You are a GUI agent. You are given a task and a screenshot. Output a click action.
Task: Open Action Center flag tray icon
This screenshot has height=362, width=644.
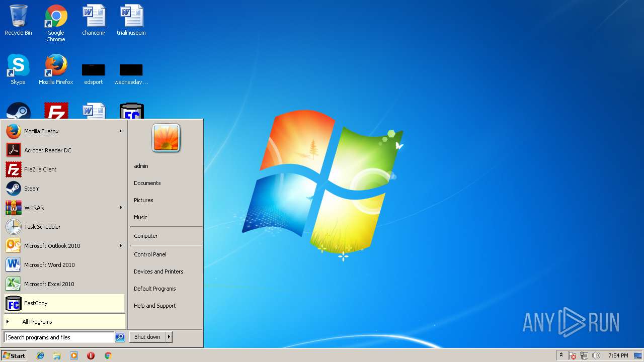(x=572, y=355)
